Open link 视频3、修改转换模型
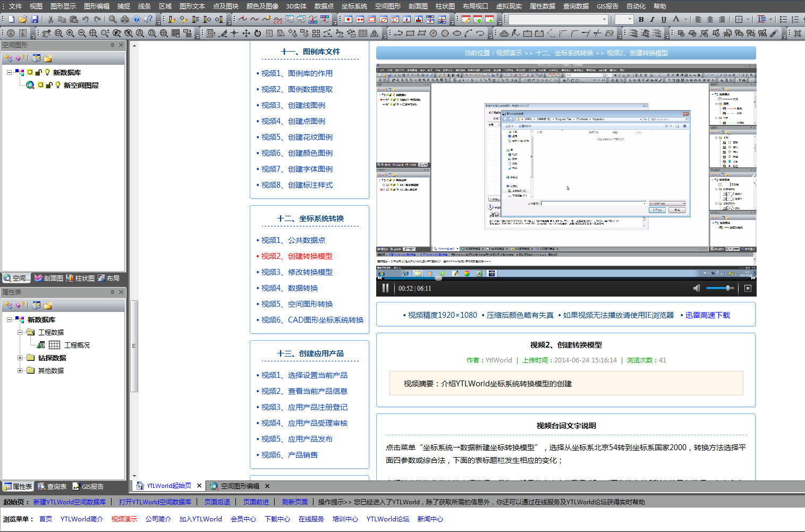This screenshot has height=532, width=805. [x=297, y=272]
